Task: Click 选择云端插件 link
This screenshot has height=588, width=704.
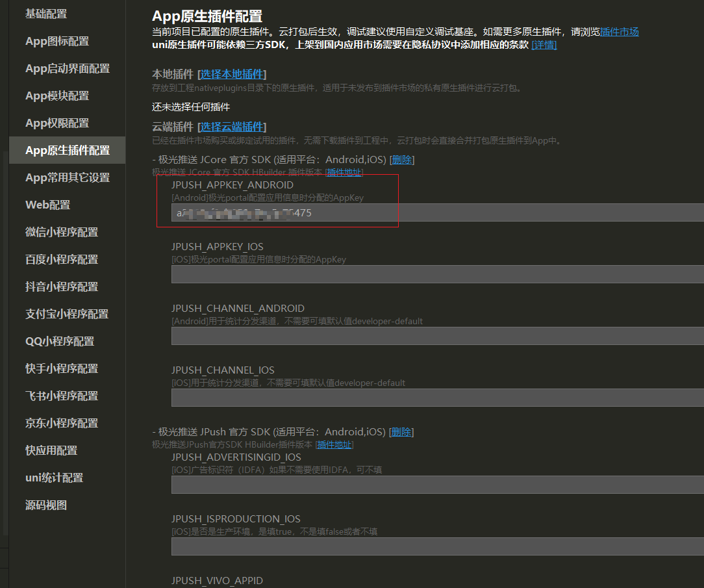Action: coord(232,127)
